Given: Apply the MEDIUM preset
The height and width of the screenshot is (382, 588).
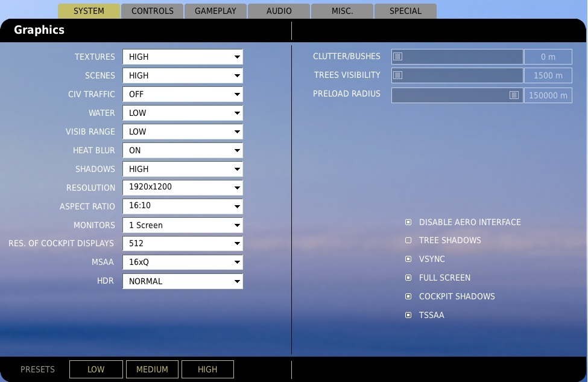Looking at the screenshot, I should pos(152,369).
